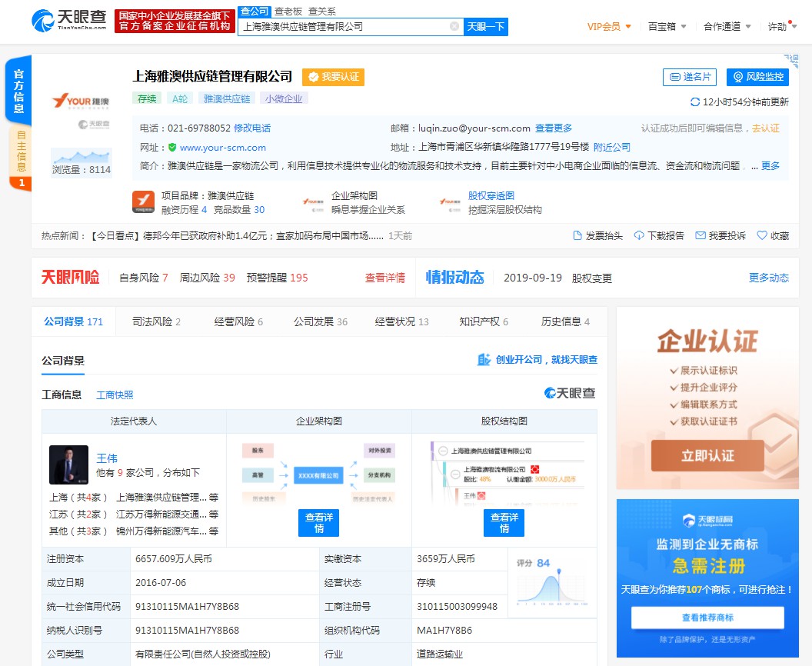Image resolution: width=812 pixels, height=666 pixels.
Task: Click the risk 查看详情 link
Action: pos(385,278)
